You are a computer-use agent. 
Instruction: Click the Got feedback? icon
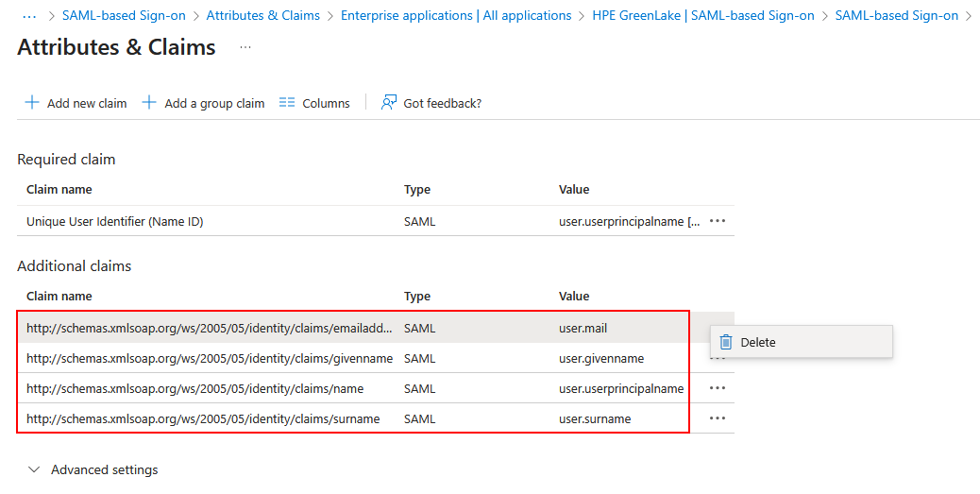[388, 103]
